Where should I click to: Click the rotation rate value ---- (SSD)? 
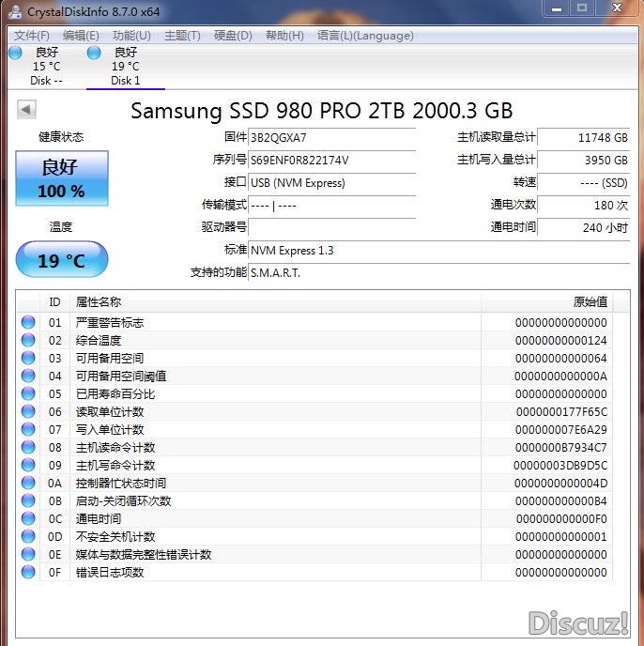[x=584, y=182]
